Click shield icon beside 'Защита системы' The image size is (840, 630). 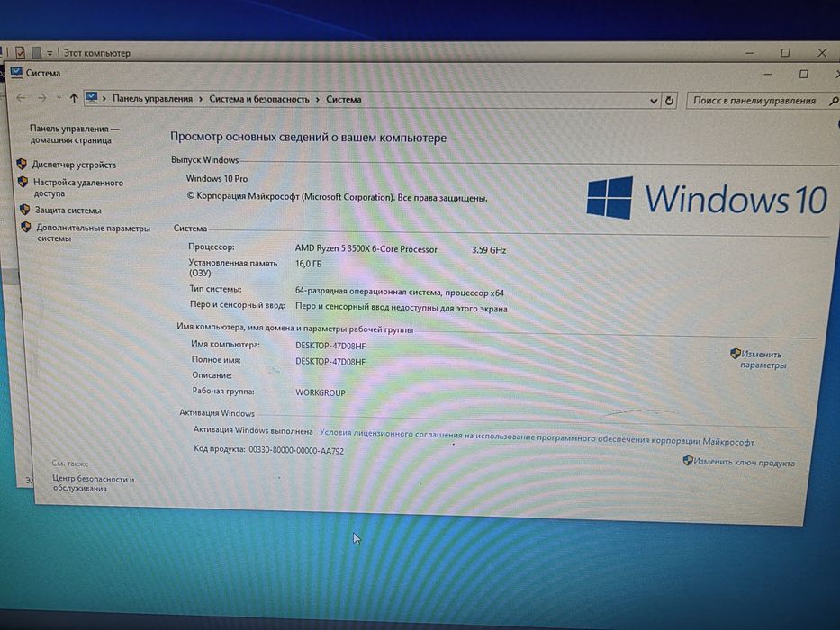tap(24, 210)
